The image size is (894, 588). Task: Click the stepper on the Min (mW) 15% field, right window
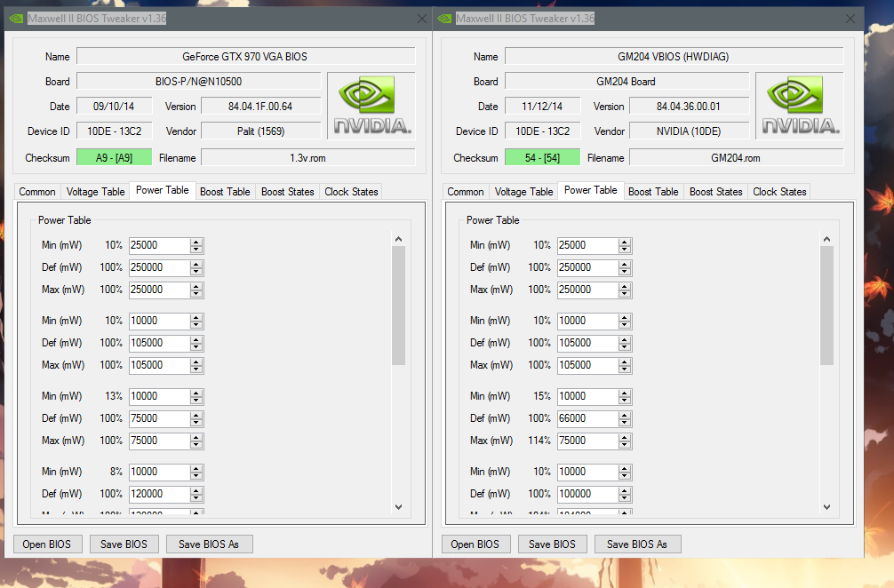coord(625,396)
